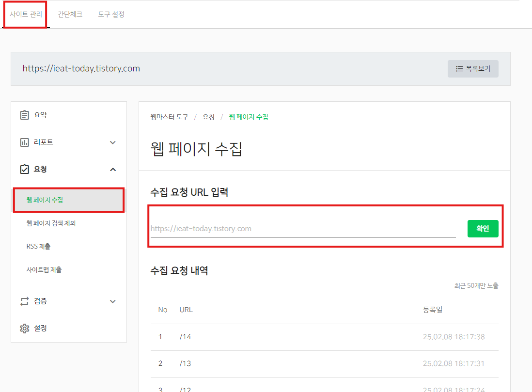Expand the 검증 chevron
532x392 pixels.
[x=113, y=301]
